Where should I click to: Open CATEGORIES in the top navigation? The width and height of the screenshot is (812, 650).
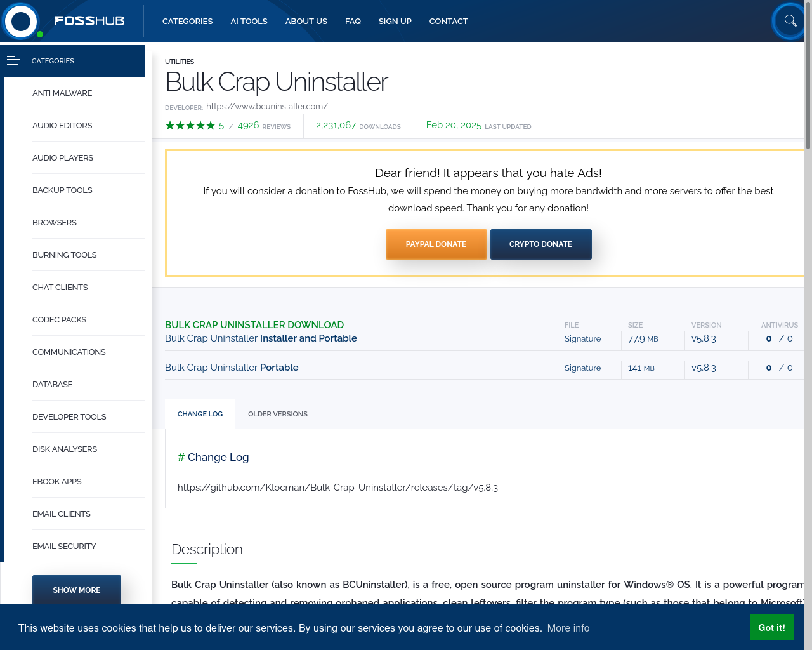pos(188,22)
